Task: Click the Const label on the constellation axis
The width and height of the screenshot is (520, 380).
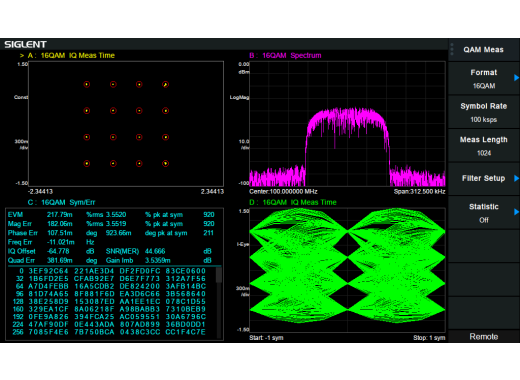Action: click(21, 97)
